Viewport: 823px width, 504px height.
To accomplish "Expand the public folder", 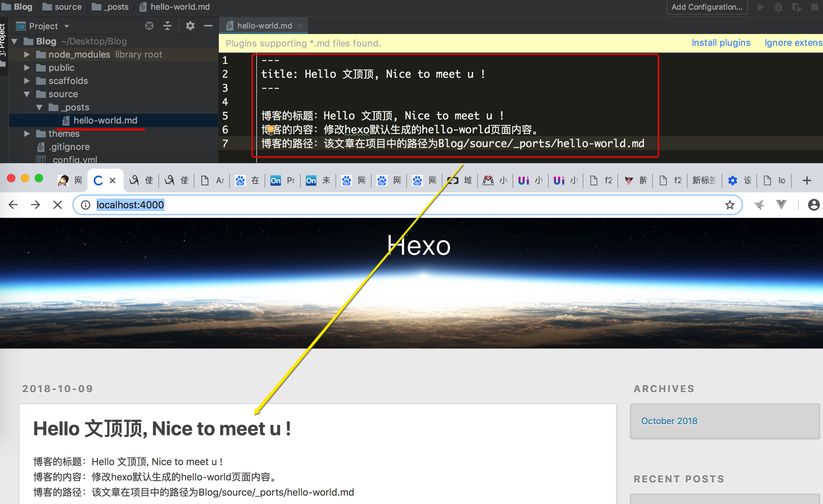I will click(x=27, y=68).
